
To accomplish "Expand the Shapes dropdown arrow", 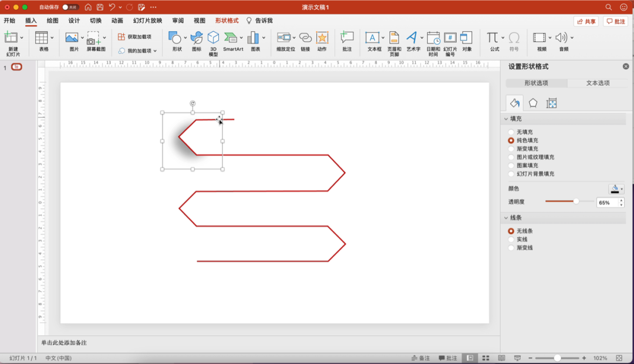I will [185, 38].
